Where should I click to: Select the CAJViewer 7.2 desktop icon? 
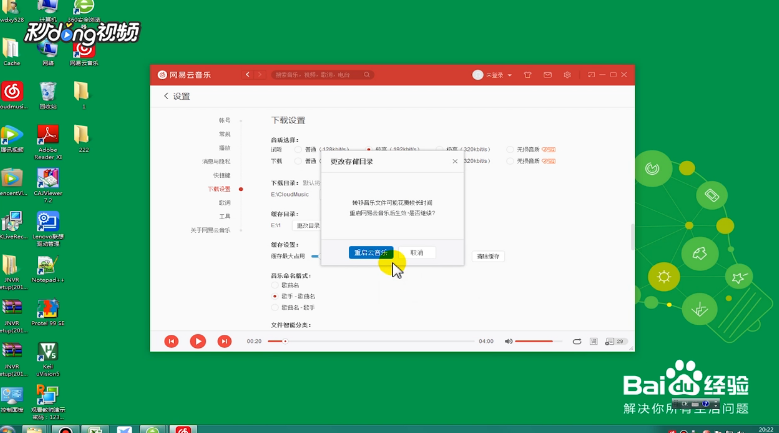click(x=48, y=185)
